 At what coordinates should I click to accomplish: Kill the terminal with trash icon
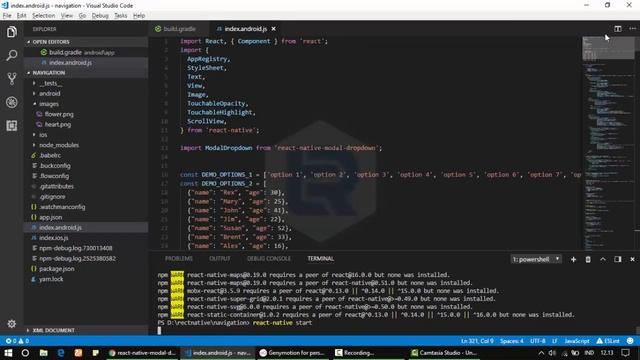(588, 259)
